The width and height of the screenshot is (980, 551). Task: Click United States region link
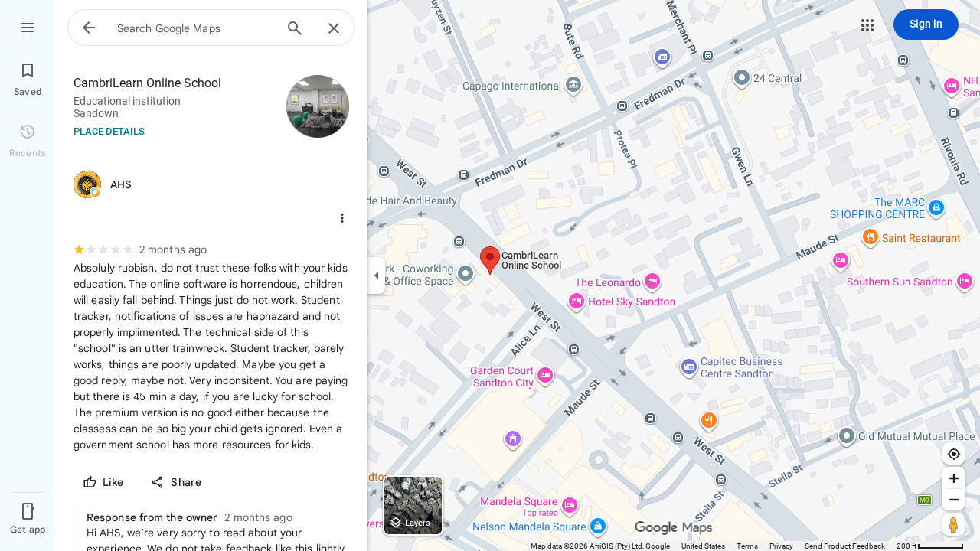[703, 546]
